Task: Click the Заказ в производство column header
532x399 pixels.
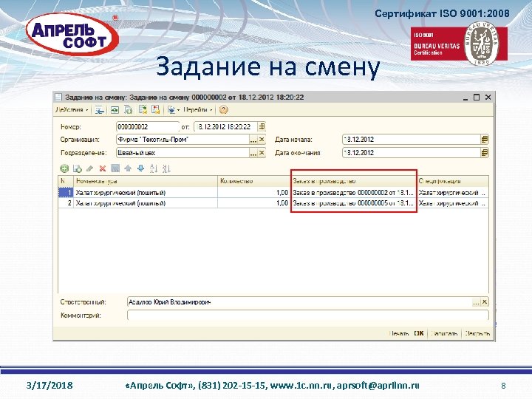Action: (353, 181)
